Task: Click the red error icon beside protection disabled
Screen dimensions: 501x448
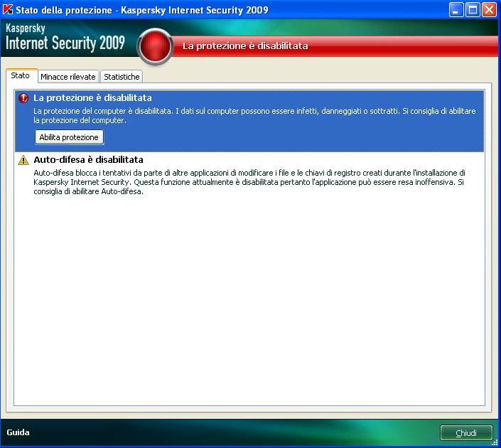Action: pos(23,98)
